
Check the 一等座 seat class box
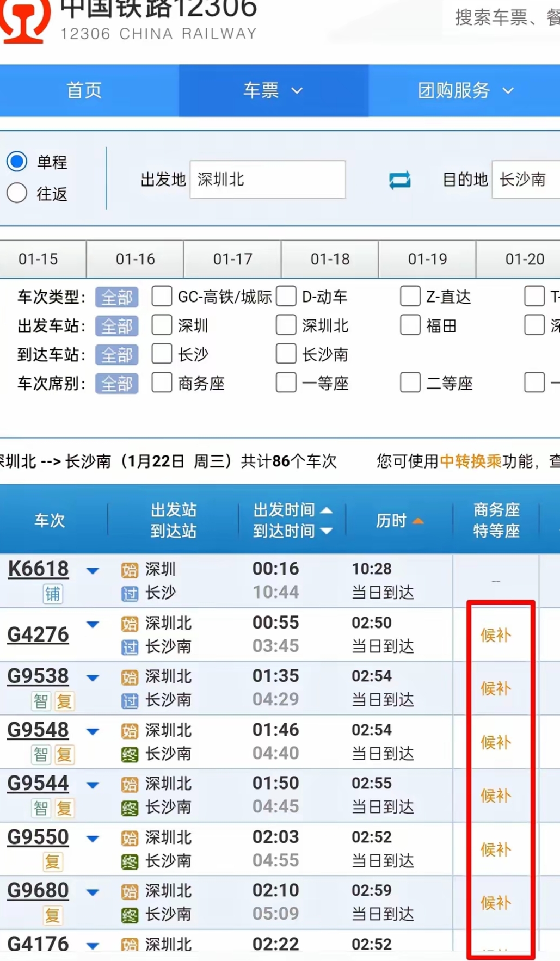286,383
